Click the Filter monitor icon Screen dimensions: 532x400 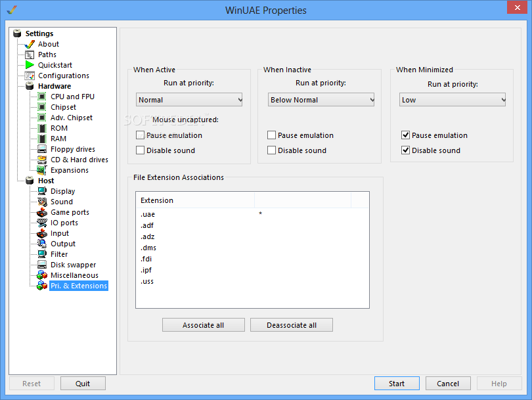point(42,254)
